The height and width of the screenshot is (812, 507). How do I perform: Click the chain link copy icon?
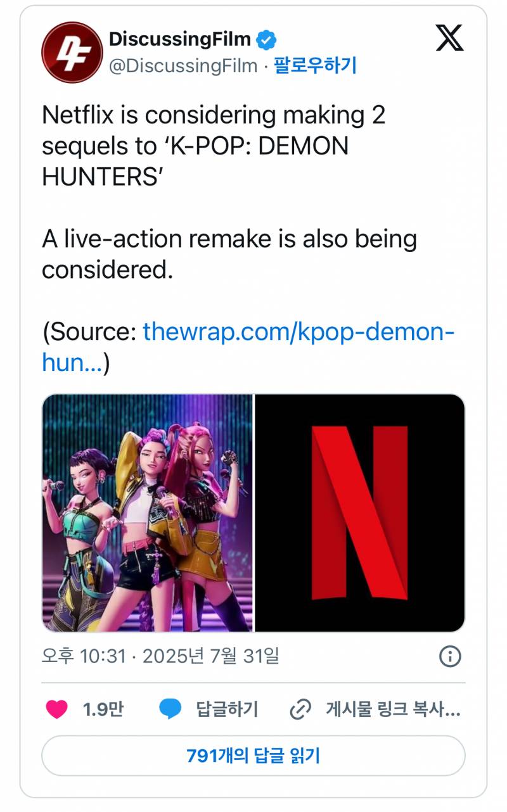298,709
